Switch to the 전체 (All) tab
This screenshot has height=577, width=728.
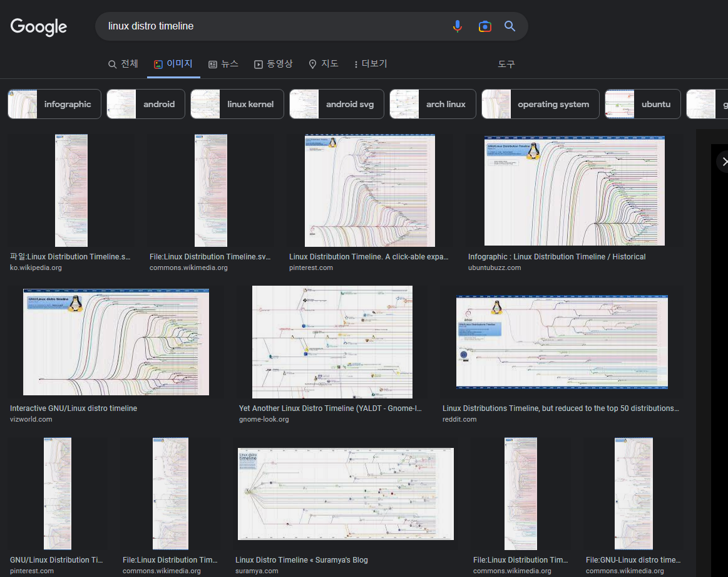click(123, 64)
